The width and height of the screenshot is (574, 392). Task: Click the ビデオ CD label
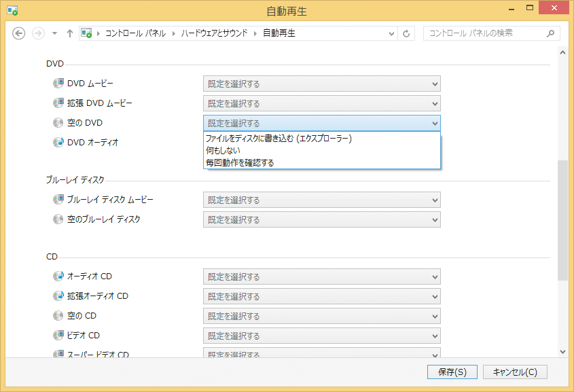[84, 335]
